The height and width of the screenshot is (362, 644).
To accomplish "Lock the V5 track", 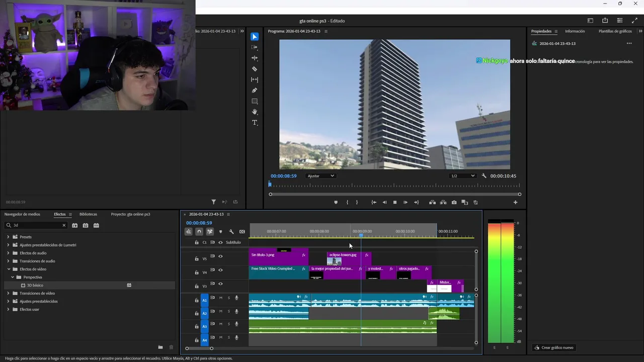I will [x=197, y=258].
